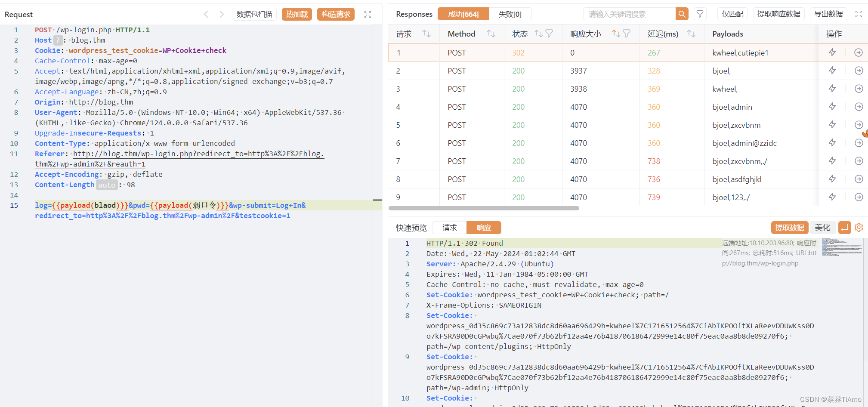This screenshot has height=407, width=868.
Task: Click 导出数据 button
Action: pos(828,14)
